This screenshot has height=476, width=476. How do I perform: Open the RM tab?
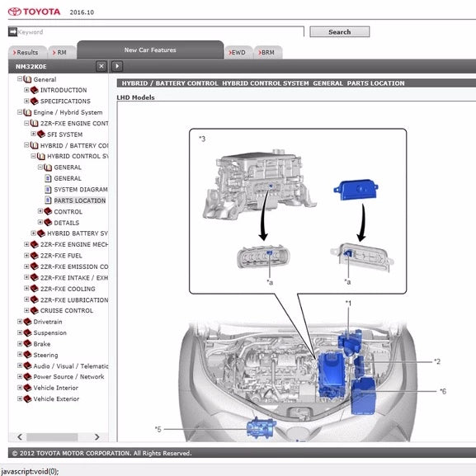click(62, 52)
